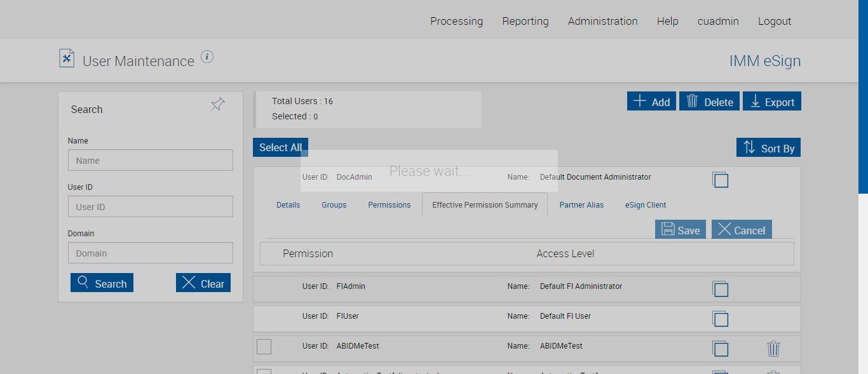Click the copy icon for DocAdmin user
Screen dimensions: 868x374
[720, 180]
